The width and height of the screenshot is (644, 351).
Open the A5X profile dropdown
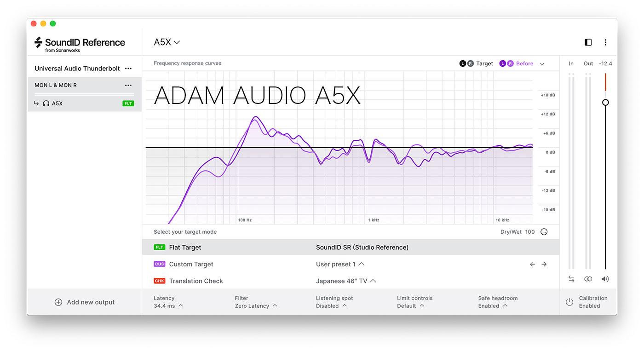click(x=167, y=42)
